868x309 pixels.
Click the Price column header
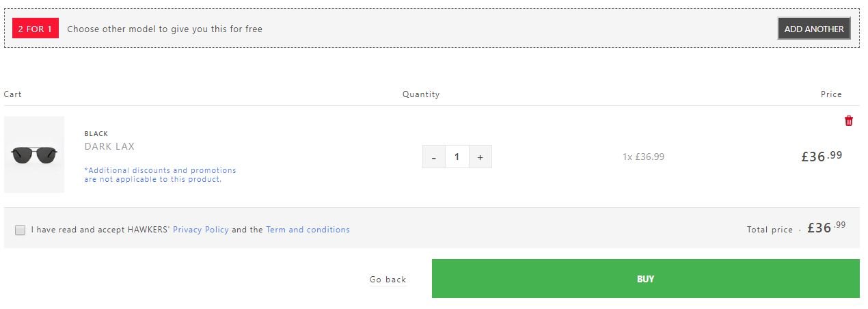coord(831,94)
